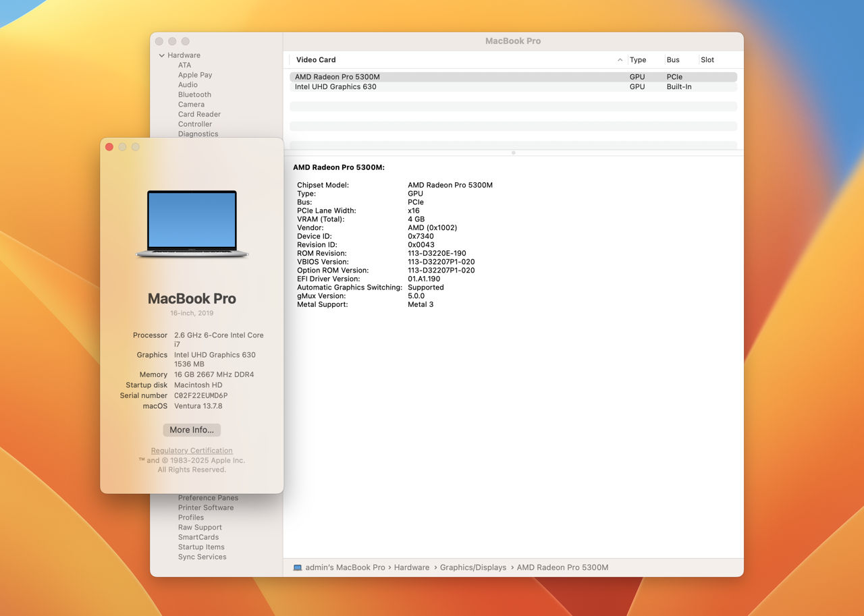The height and width of the screenshot is (616, 864).
Task: Click the pane divider handle dot
Action: [513, 152]
